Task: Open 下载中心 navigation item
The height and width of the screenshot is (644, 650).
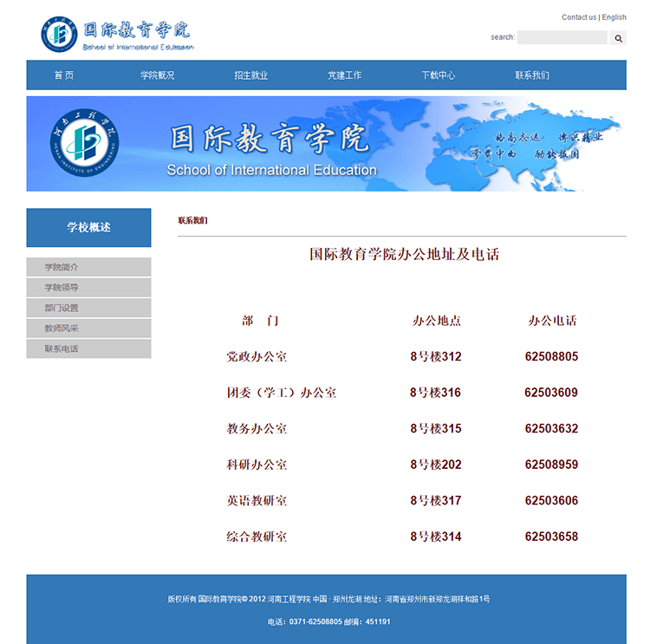Action: tap(439, 75)
